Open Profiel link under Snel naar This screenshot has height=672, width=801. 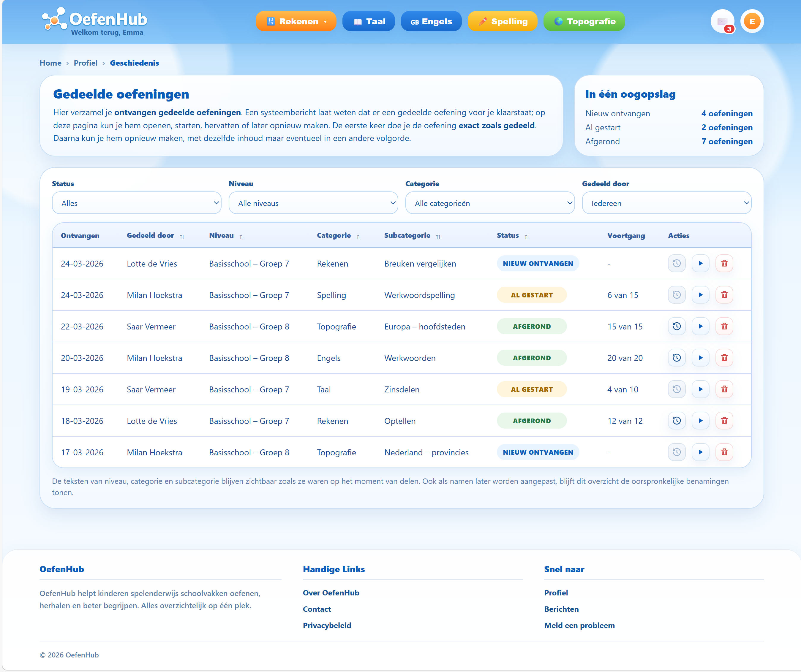[556, 593]
